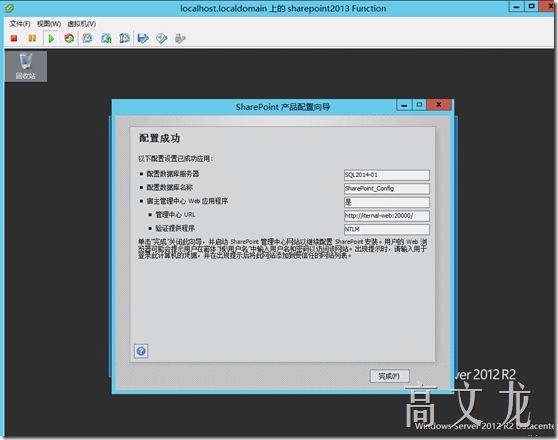This screenshot has width=558, height=440.
Task: Click the Take Snapshot toolbar icon
Action: pos(88,38)
